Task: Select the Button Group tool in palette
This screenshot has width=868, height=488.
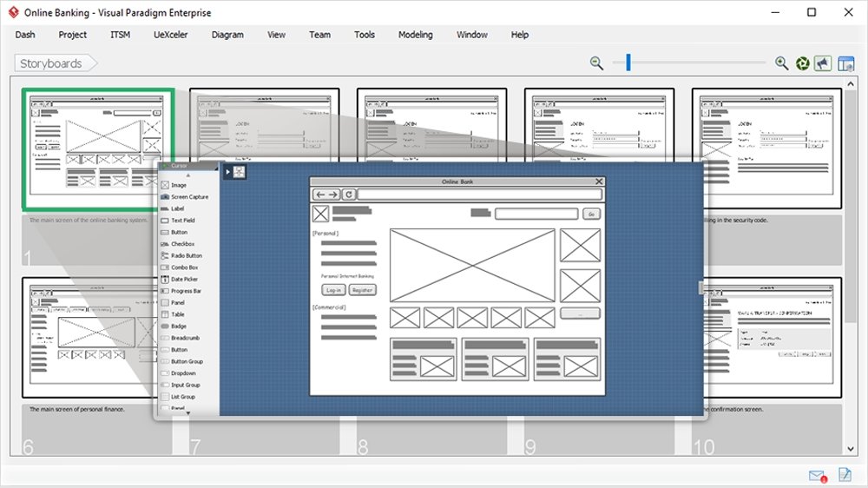Action: click(x=182, y=362)
